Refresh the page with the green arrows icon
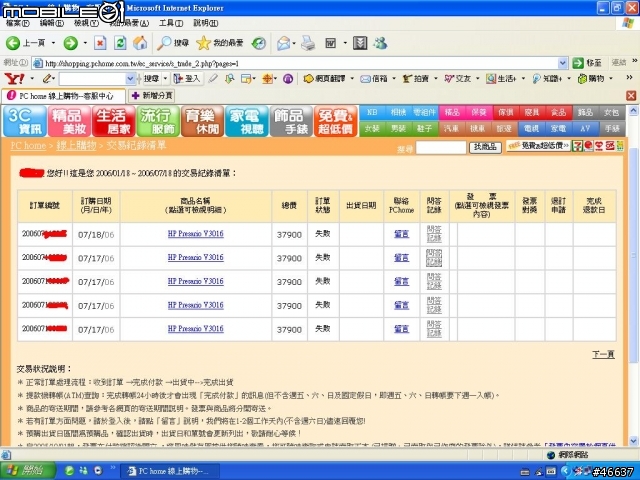 click(x=120, y=43)
